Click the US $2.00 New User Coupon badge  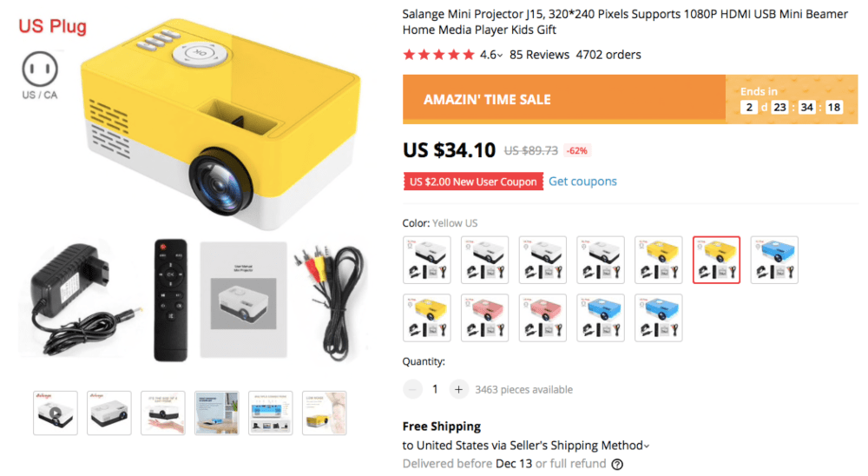473,182
